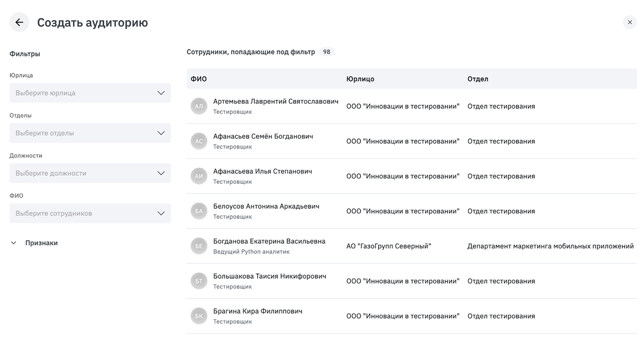This screenshot has width=644, height=341.
Task: Click Департамент маркетинга мобильных приложений cell
Action: (551, 246)
